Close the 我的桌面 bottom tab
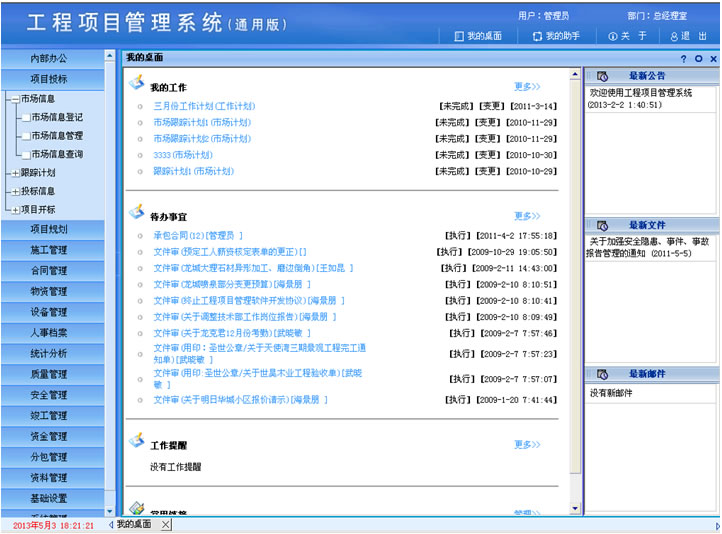Viewport: 722px width, 534px height. coord(166,524)
